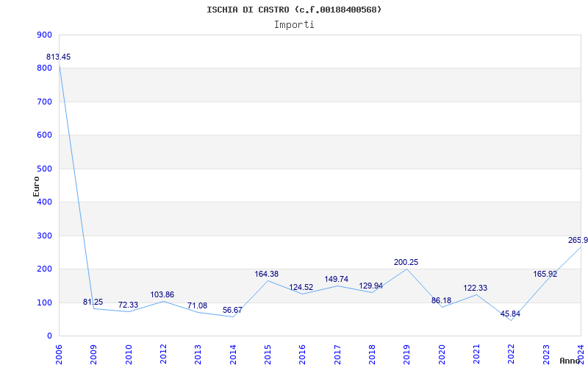Click the Euro y-axis title

[36, 186]
